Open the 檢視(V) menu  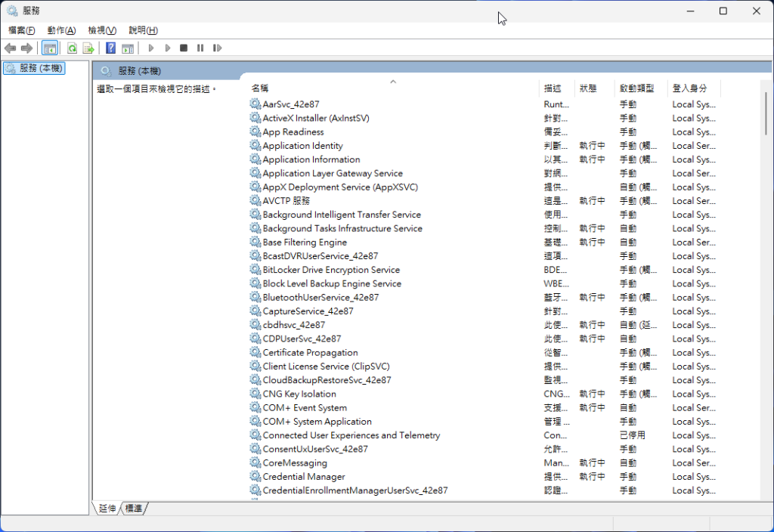pos(102,30)
